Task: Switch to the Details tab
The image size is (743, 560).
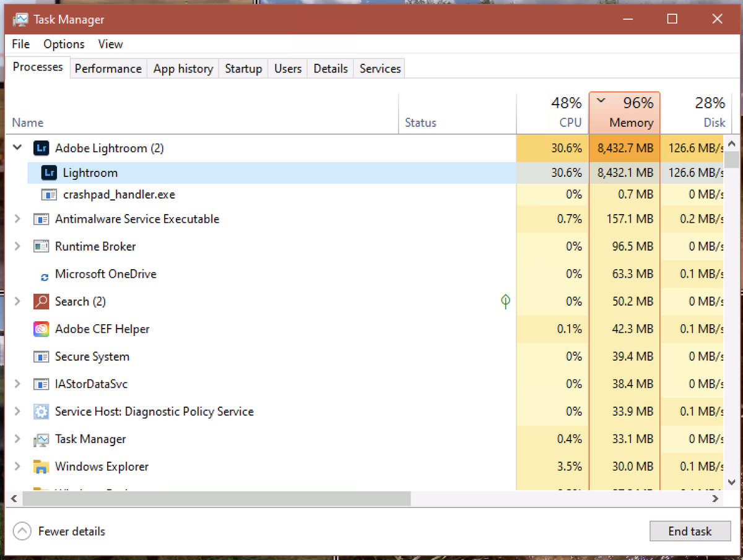Action: point(331,69)
